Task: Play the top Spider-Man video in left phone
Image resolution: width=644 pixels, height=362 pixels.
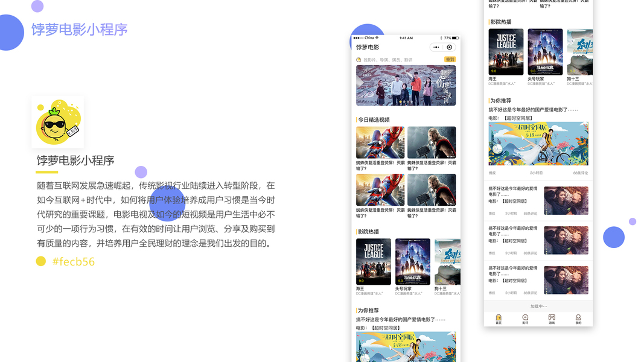Action: tap(380, 142)
